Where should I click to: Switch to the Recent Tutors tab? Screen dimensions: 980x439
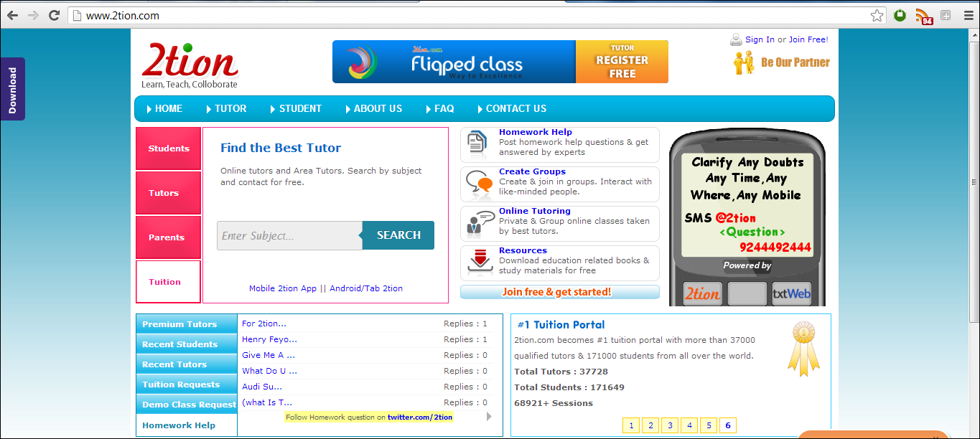(187, 364)
